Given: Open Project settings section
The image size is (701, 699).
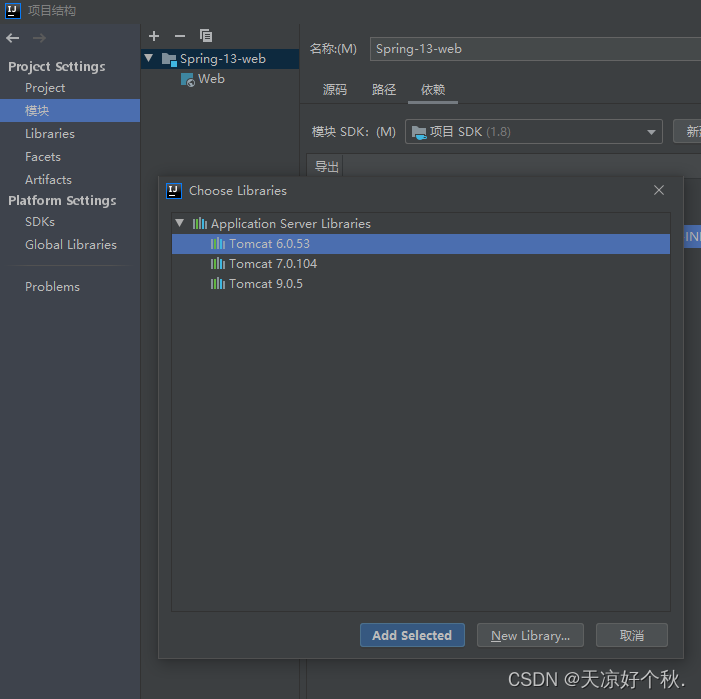Looking at the screenshot, I should click(x=45, y=88).
